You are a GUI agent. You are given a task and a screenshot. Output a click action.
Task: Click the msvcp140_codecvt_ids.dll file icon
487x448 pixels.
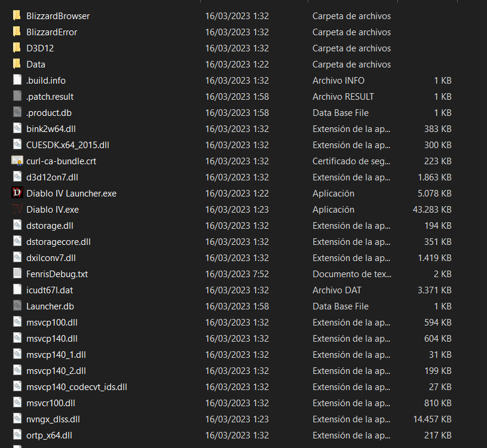pos(17,386)
